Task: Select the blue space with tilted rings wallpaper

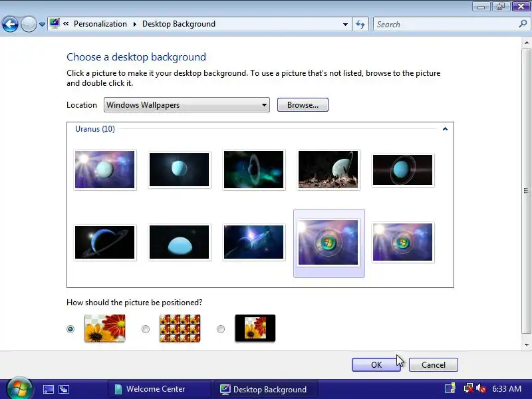Action: point(254,242)
